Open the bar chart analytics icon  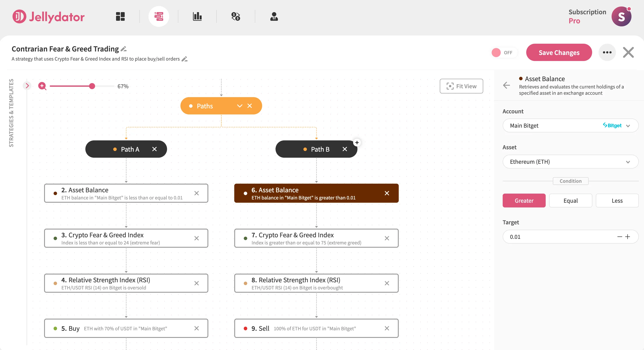click(x=197, y=16)
